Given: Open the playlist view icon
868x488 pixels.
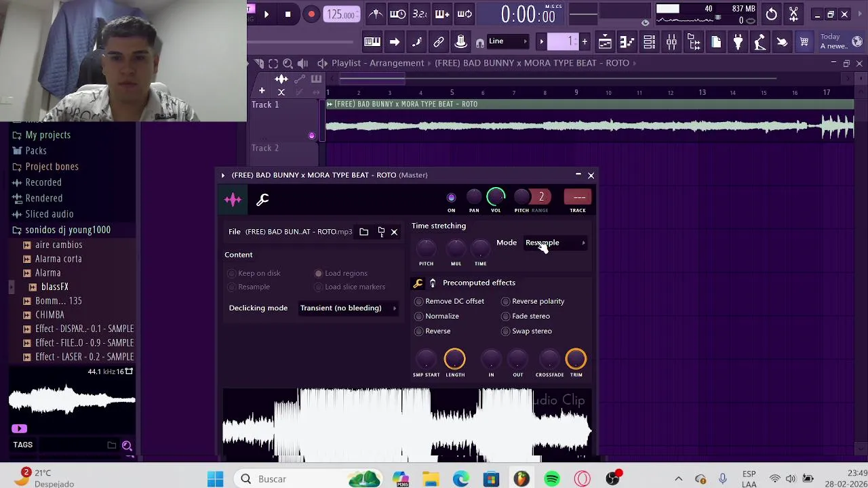Looking at the screenshot, I should [605, 42].
